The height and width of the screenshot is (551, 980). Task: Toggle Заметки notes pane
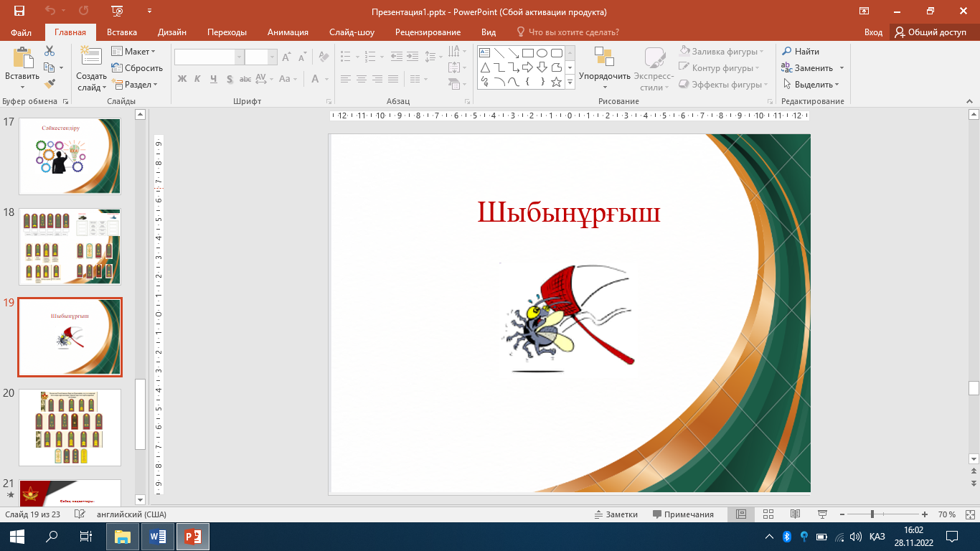point(616,514)
